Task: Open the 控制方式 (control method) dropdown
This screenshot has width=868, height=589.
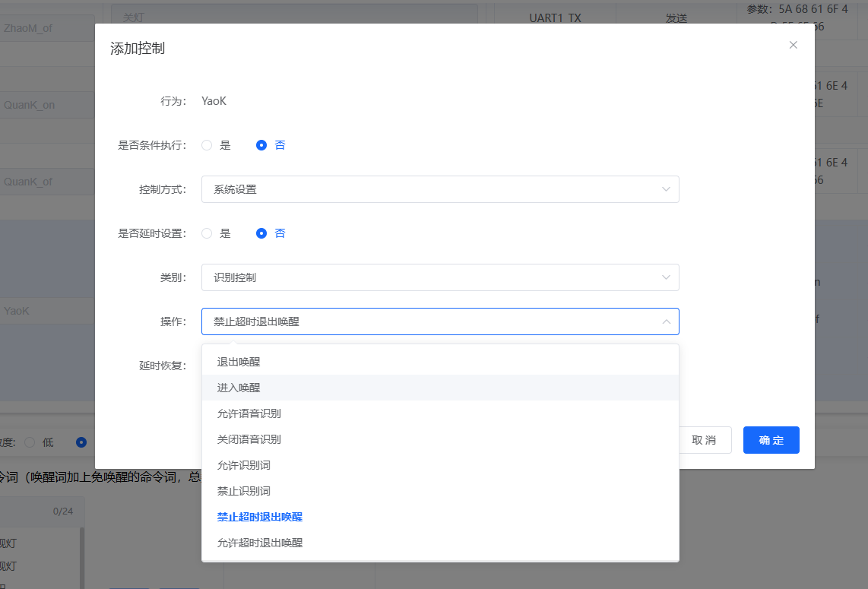Action: point(439,189)
